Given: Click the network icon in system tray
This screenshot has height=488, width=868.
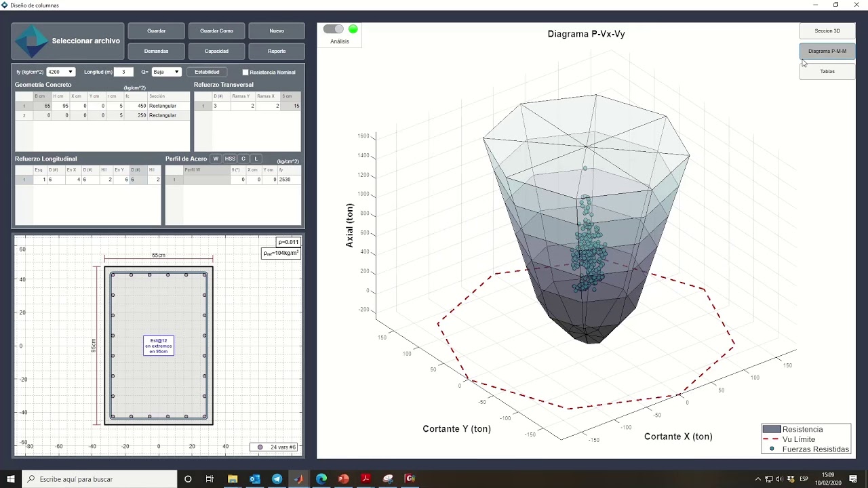Looking at the screenshot, I should 768,479.
